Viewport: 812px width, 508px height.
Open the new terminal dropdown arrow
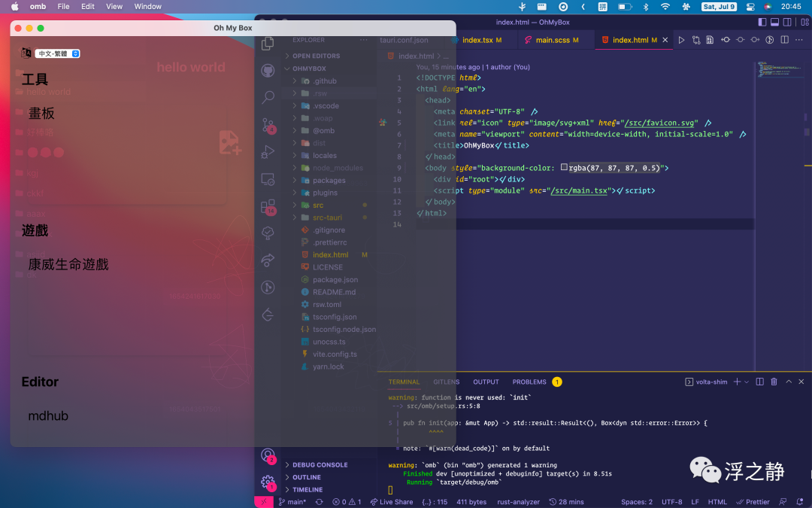tap(747, 382)
